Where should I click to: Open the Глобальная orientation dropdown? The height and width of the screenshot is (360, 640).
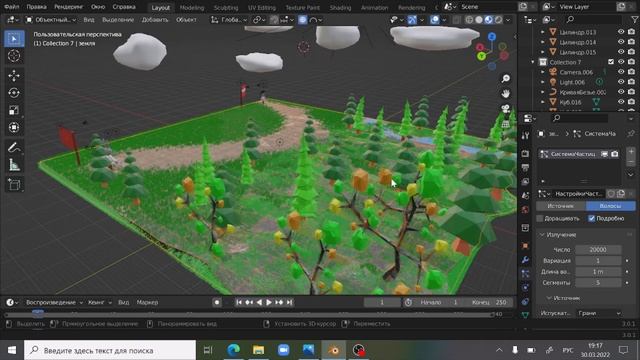coord(229,20)
